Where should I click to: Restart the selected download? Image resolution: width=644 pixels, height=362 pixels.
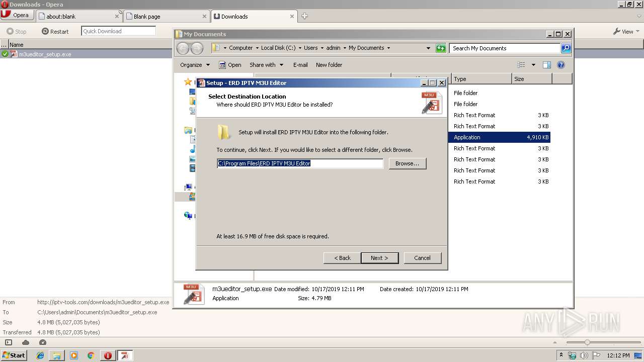[55, 31]
